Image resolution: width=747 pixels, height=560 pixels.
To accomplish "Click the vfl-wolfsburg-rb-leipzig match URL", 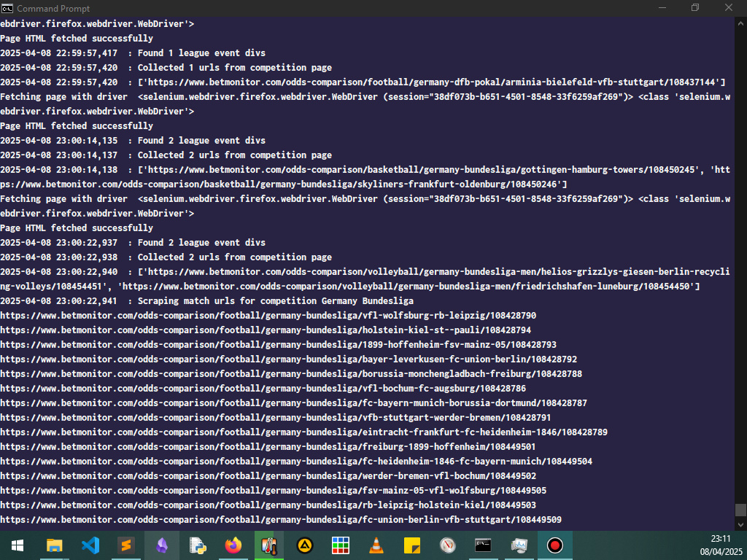I will (268, 315).
